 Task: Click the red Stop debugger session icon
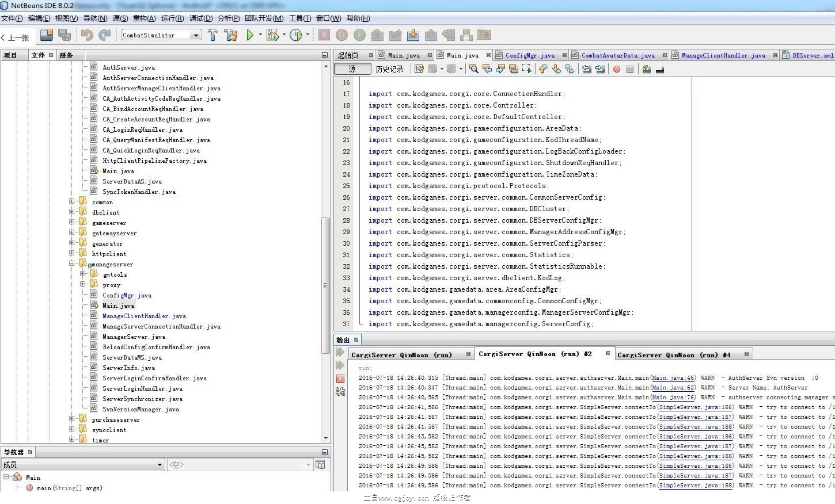click(324, 35)
